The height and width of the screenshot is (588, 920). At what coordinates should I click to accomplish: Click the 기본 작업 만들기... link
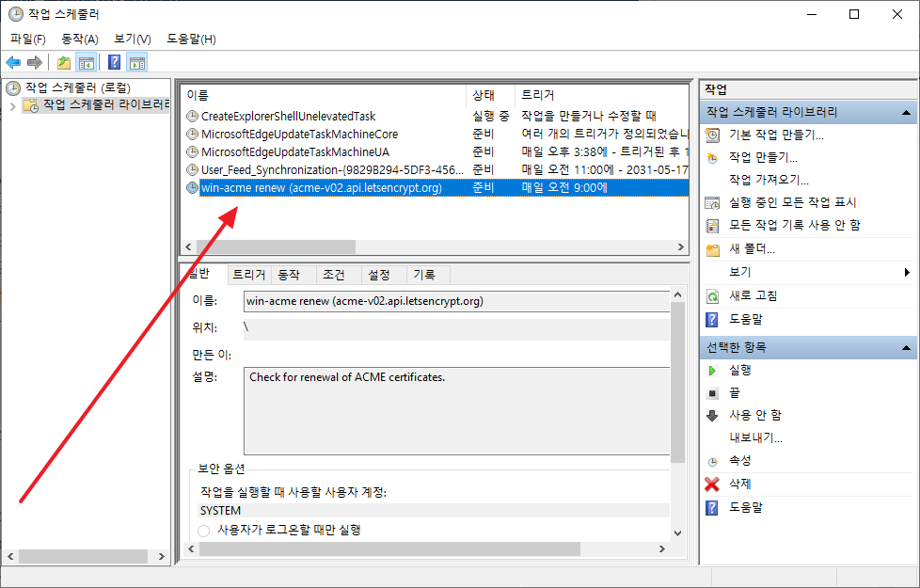coord(776,135)
